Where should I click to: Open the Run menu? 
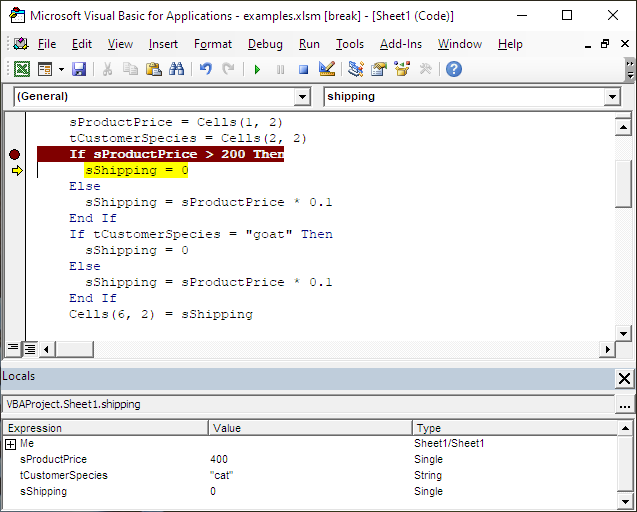pos(309,44)
